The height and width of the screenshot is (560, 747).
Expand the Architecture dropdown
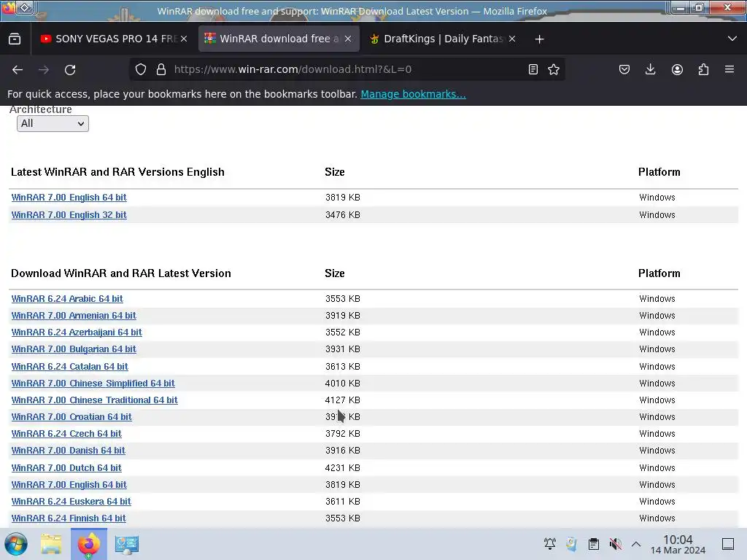click(x=53, y=124)
